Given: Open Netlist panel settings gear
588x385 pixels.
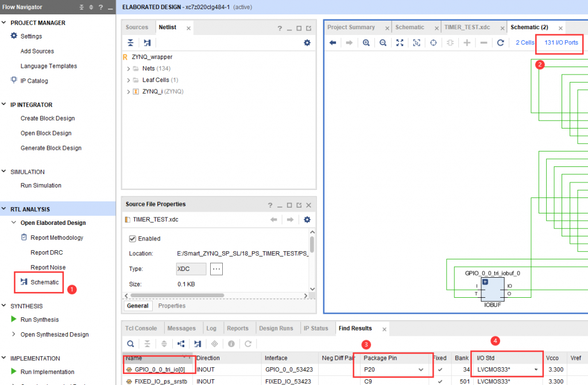Looking at the screenshot, I should (307, 43).
